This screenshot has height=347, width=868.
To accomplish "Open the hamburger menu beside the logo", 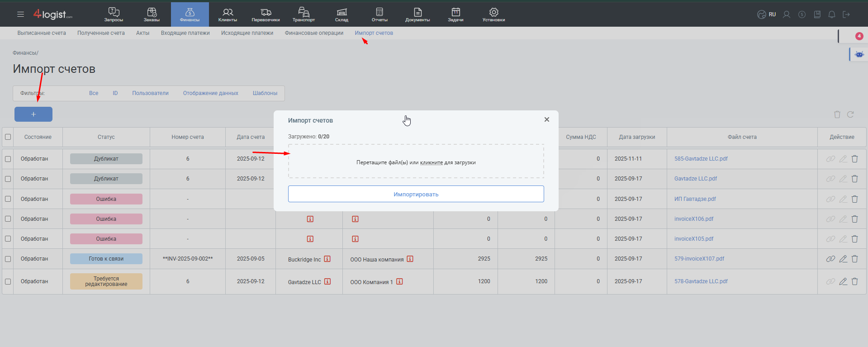I will (20, 14).
